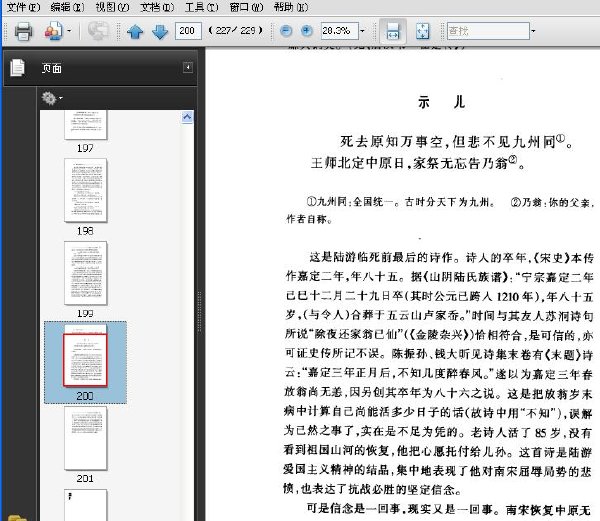Click the panel divider grip handle
This screenshot has width=600, height=521.
click(x=199, y=312)
